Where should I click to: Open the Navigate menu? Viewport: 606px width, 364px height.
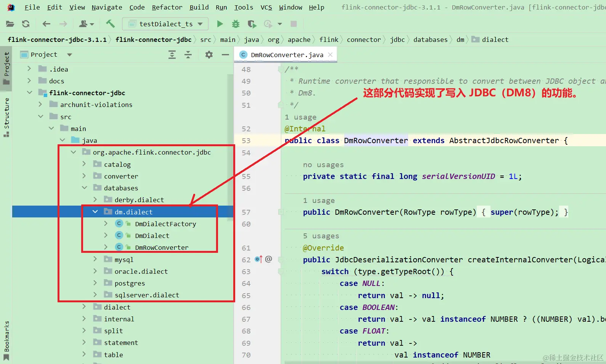(x=107, y=7)
